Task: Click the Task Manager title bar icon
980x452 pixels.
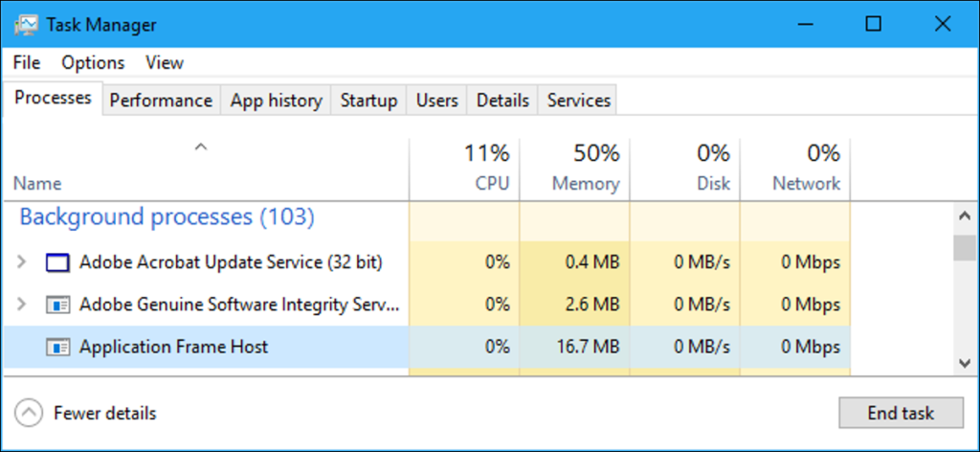Action: [x=26, y=25]
